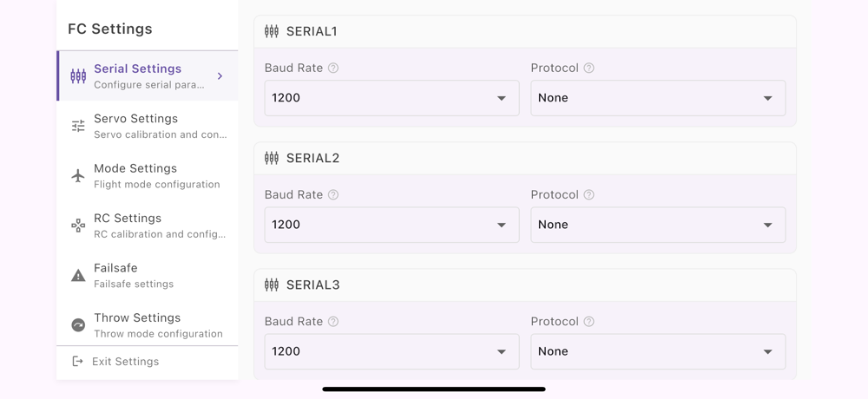Click the SERIAL1 Baud Rate help icon
868x399 pixels.
point(333,68)
